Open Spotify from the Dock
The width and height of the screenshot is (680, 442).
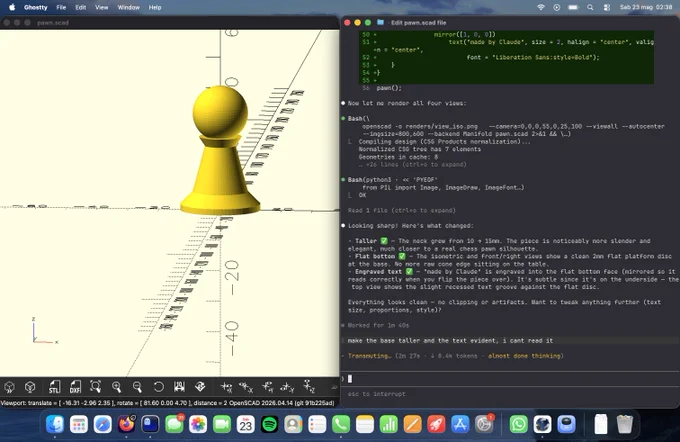point(269,424)
